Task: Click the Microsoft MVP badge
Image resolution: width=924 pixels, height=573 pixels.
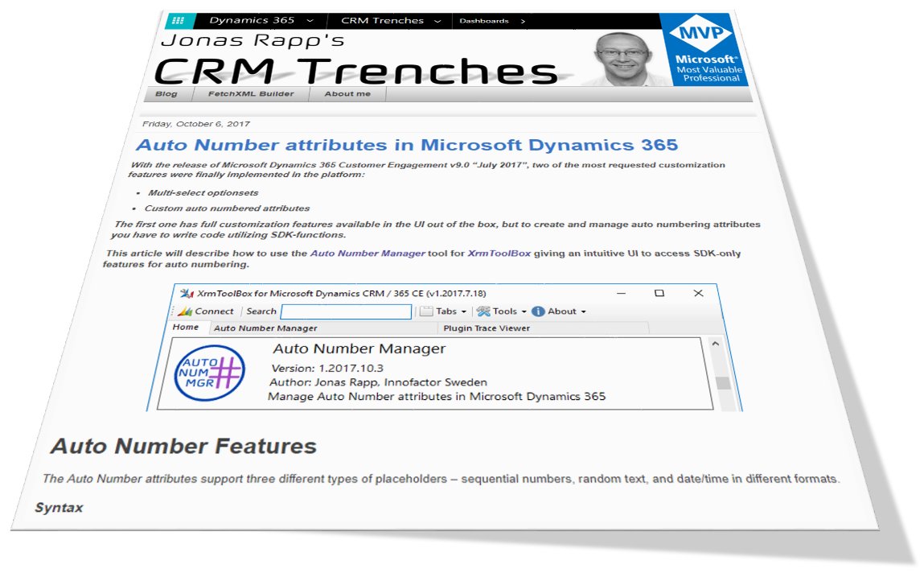Action: click(705, 50)
